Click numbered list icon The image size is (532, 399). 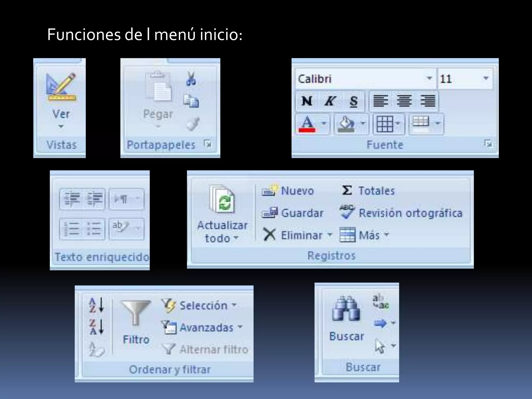click(x=71, y=229)
